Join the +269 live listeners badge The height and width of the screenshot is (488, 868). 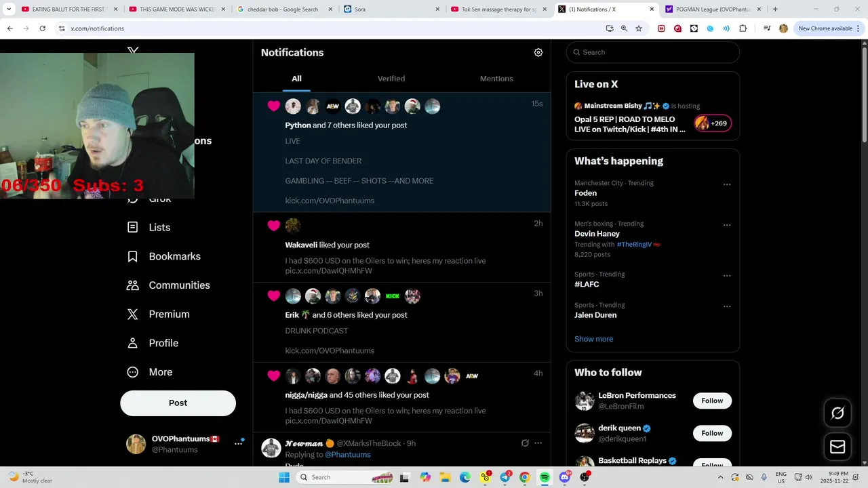712,123
